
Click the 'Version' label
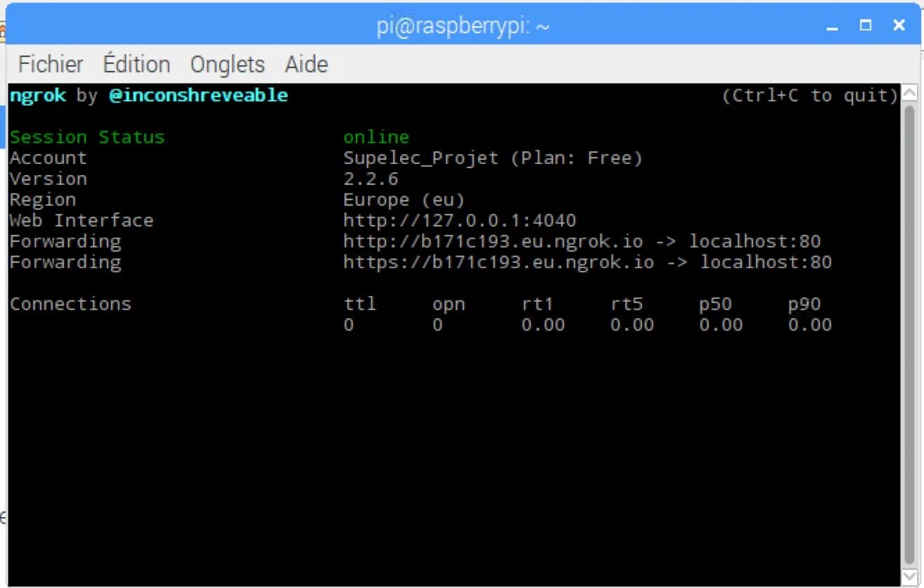(x=48, y=179)
